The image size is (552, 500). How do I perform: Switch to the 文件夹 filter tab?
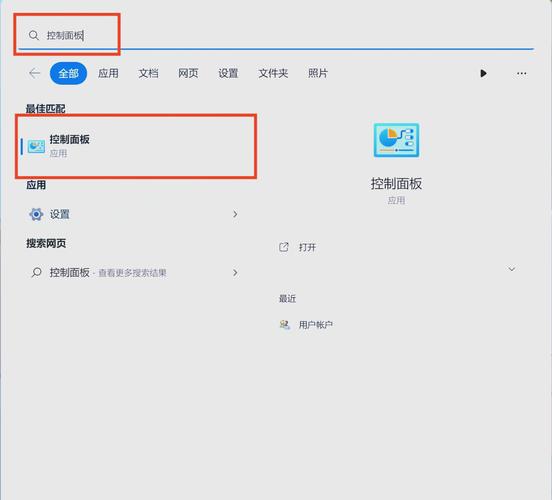273,73
